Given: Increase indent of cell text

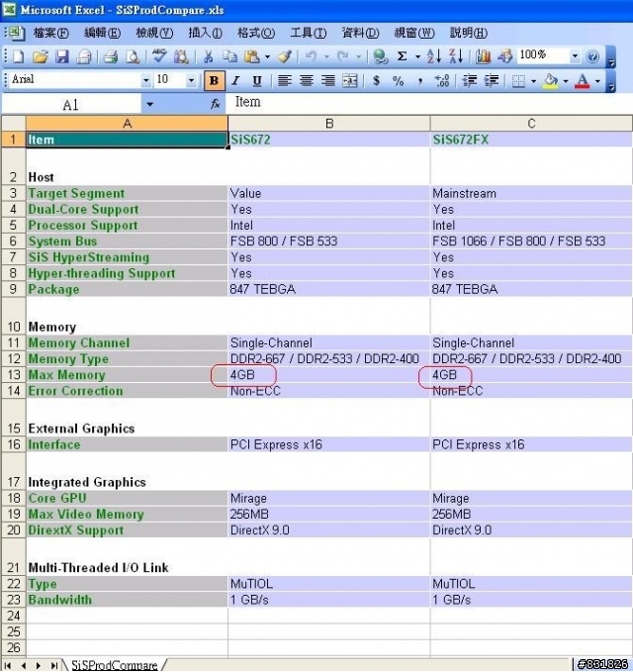Looking at the screenshot, I should [492, 80].
